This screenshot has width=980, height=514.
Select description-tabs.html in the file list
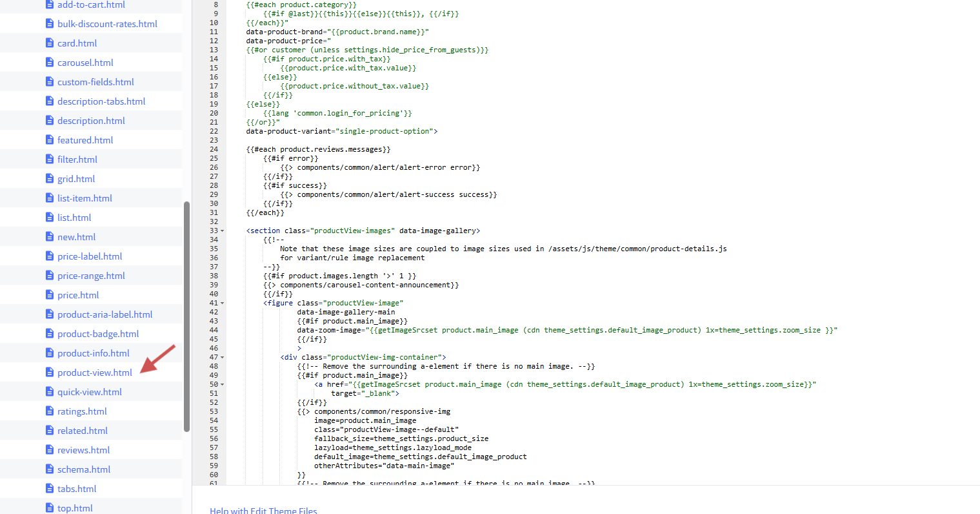101,101
